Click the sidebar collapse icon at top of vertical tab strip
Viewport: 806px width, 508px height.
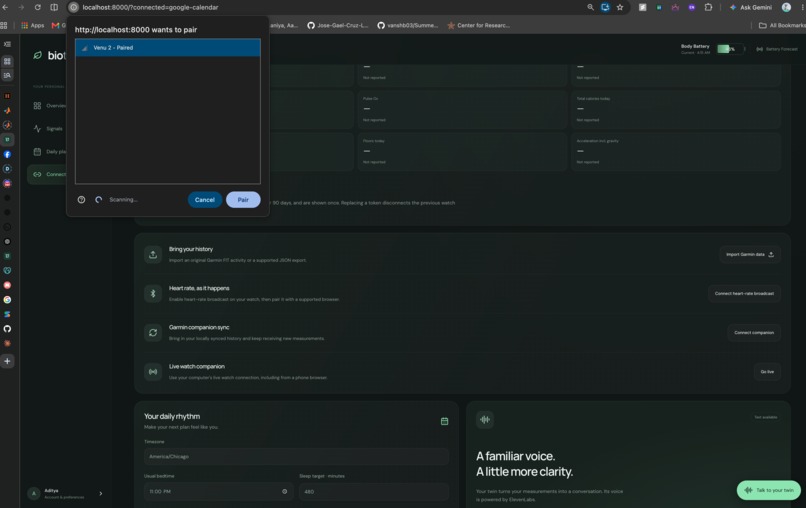[x=7, y=44]
